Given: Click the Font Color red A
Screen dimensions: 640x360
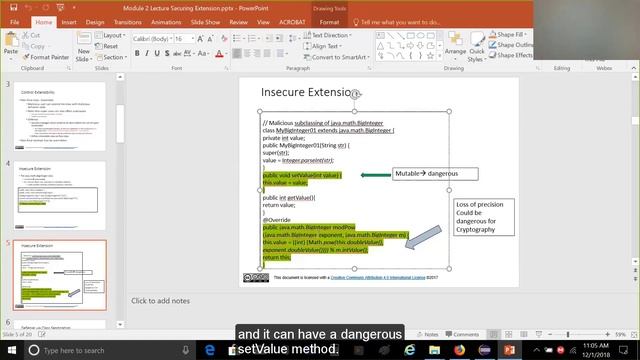Looking at the screenshot, I should tap(219, 53).
